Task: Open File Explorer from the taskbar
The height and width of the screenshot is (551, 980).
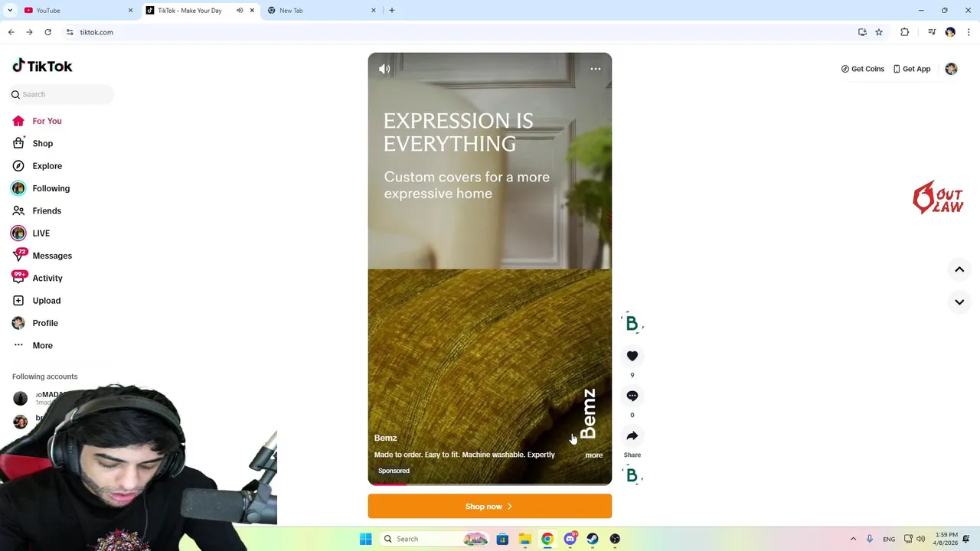Action: tap(525, 539)
